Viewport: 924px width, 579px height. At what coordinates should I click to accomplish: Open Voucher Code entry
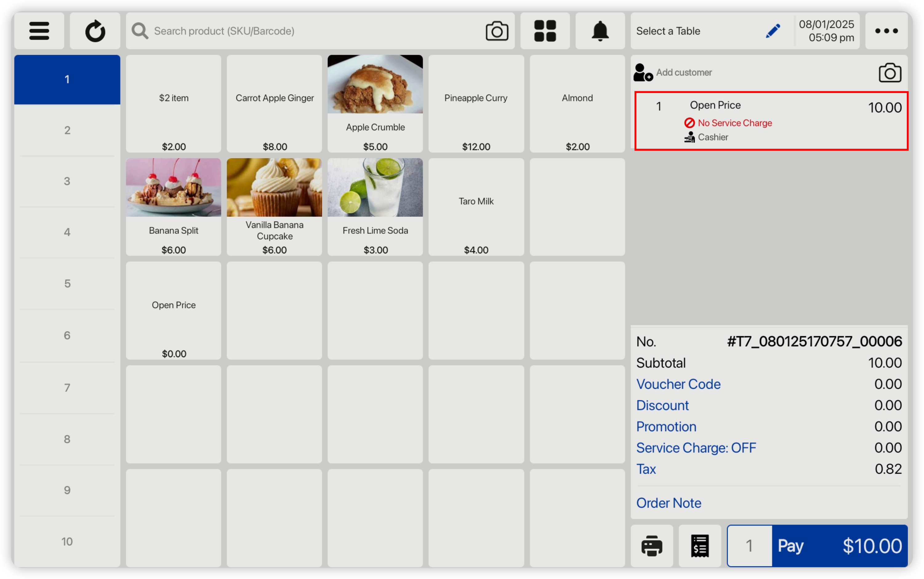pyautogui.click(x=678, y=384)
